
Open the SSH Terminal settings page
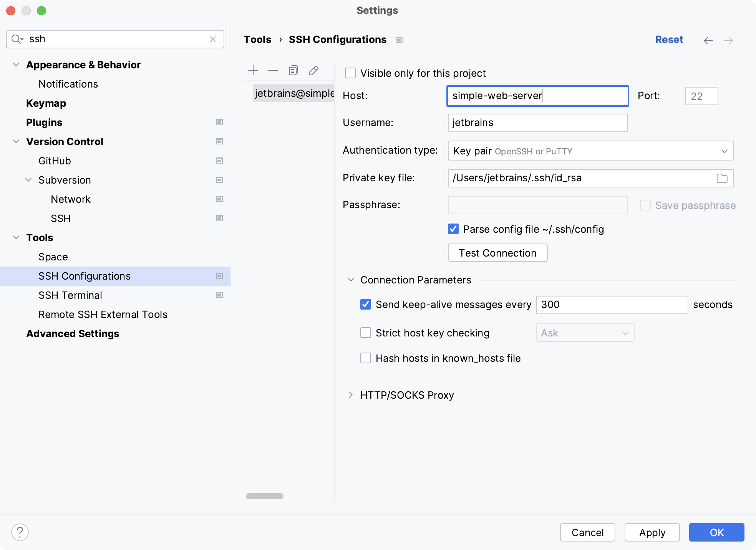point(70,295)
